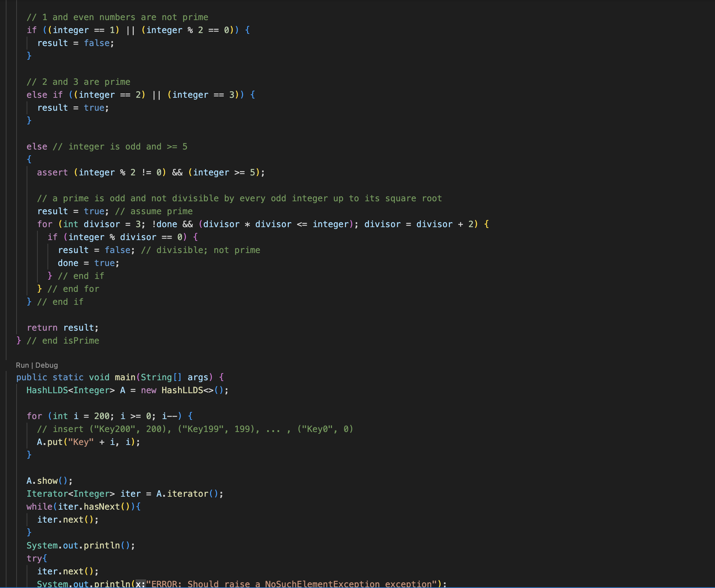Click the 'divisible; not prime' comment
This screenshot has height=588, width=715.
[200, 250]
